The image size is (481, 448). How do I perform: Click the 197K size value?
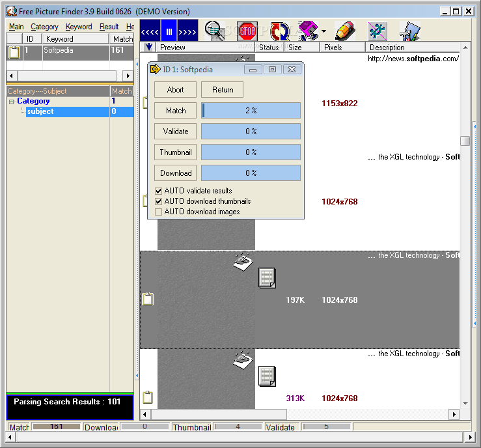click(x=295, y=300)
